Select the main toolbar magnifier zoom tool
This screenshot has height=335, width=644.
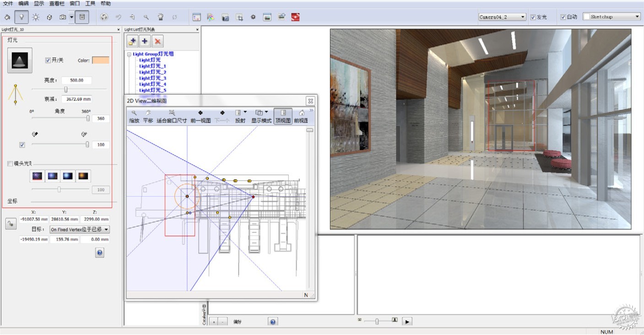(146, 17)
